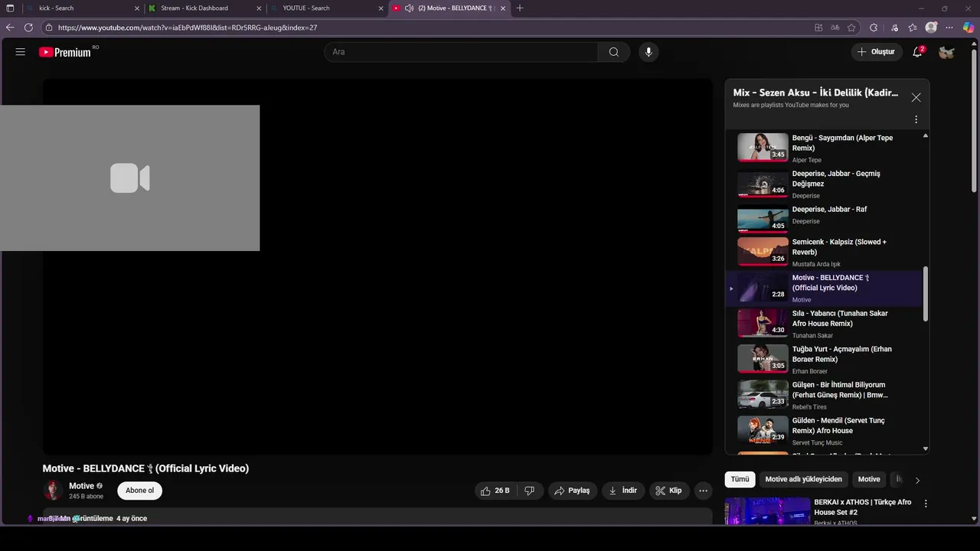Play Gülden - Mendil Servet Tunç Remix
This screenshot has width=980, height=551.
pyautogui.click(x=825, y=431)
